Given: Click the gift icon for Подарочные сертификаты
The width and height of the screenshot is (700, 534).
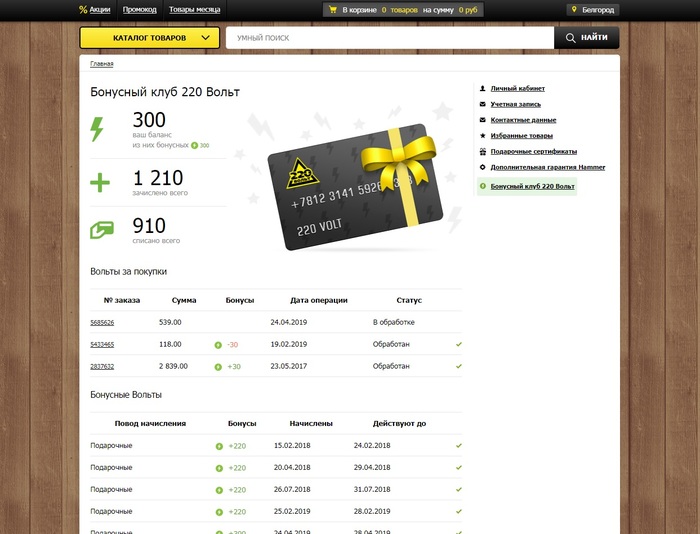Looking at the screenshot, I should (x=483, y=151).
